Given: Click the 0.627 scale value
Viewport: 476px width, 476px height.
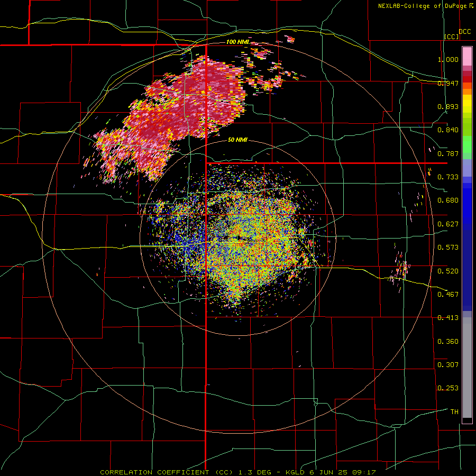Looking at the screenshot, I should [448, 224].
